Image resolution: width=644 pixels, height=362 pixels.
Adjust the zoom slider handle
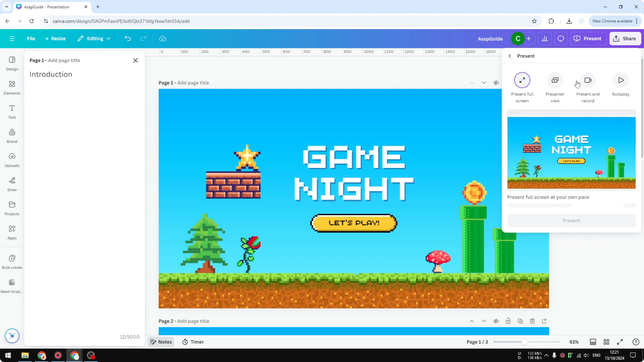525,342
